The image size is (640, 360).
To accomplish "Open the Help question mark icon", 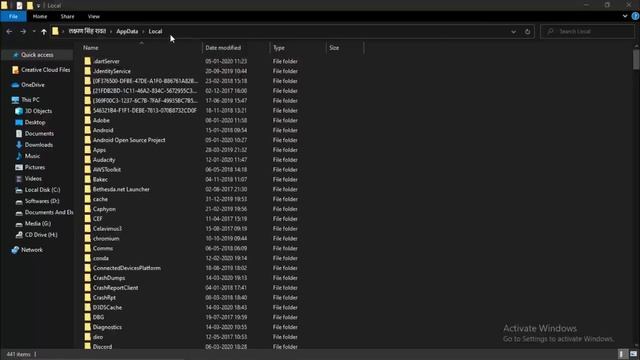I will [x=635, y=16].
